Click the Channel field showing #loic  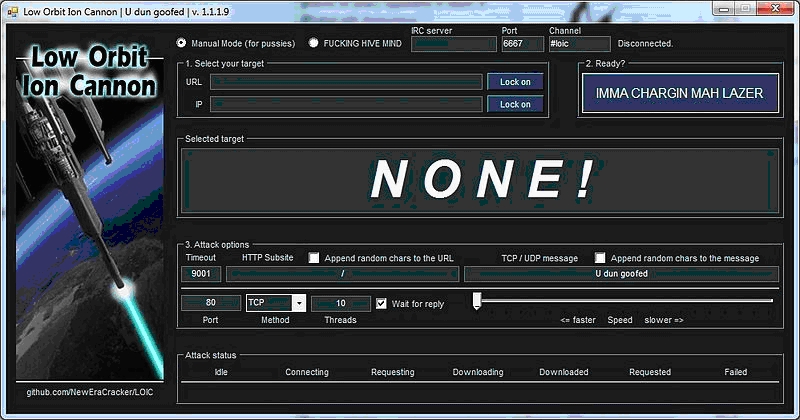pyautogui.click(x=580, y=44)
